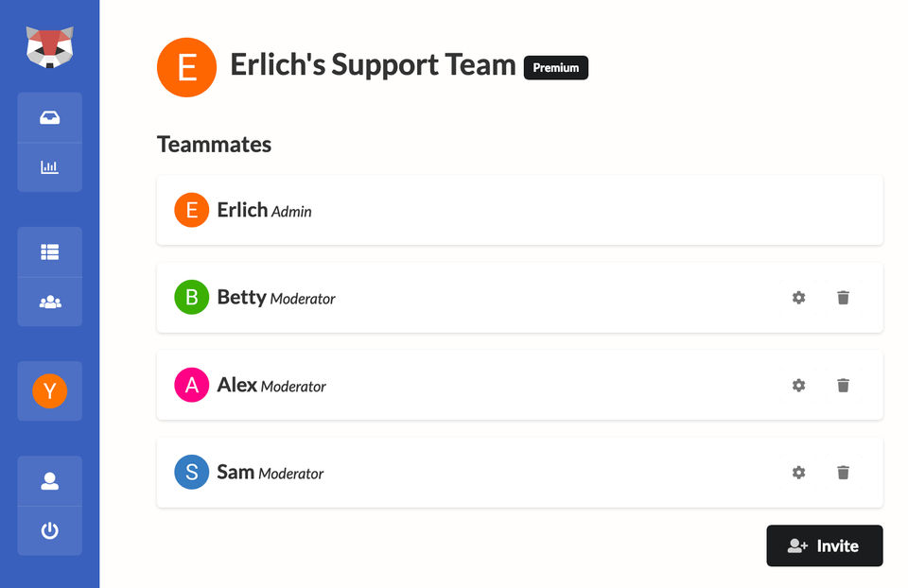Viewport: 908px width, 588px height.
Task: Open settings gear for Alex
Action: click(798, 385)
